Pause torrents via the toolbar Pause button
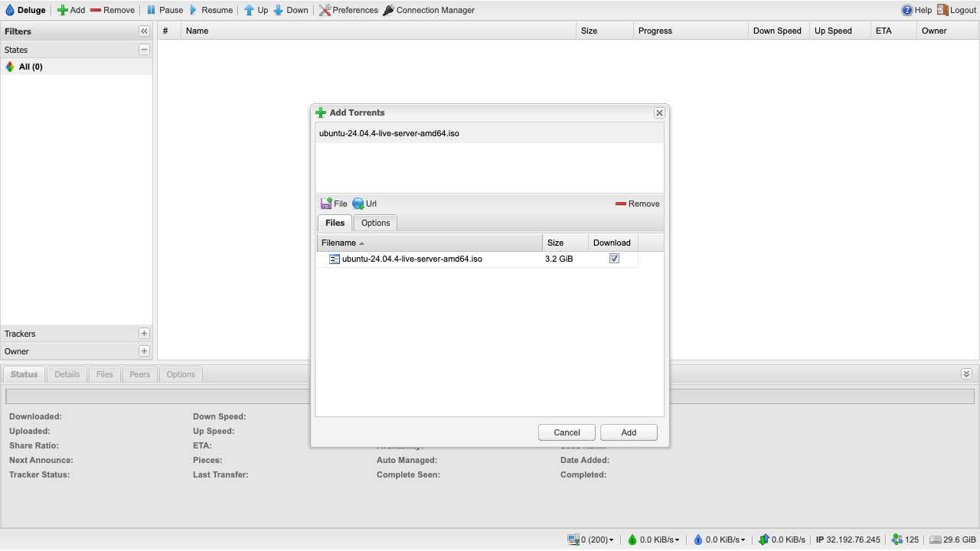This screenshot has height=551, width=980. coord(165,10)
